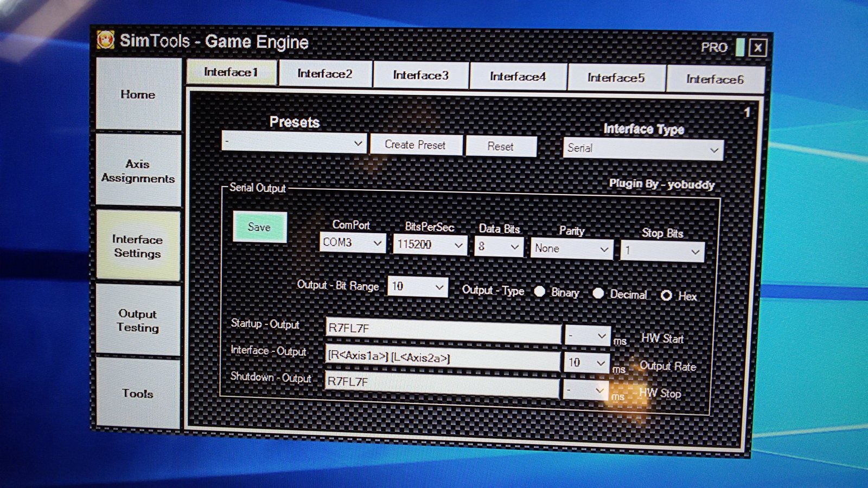Select Hex output type

tap(666, 296)
